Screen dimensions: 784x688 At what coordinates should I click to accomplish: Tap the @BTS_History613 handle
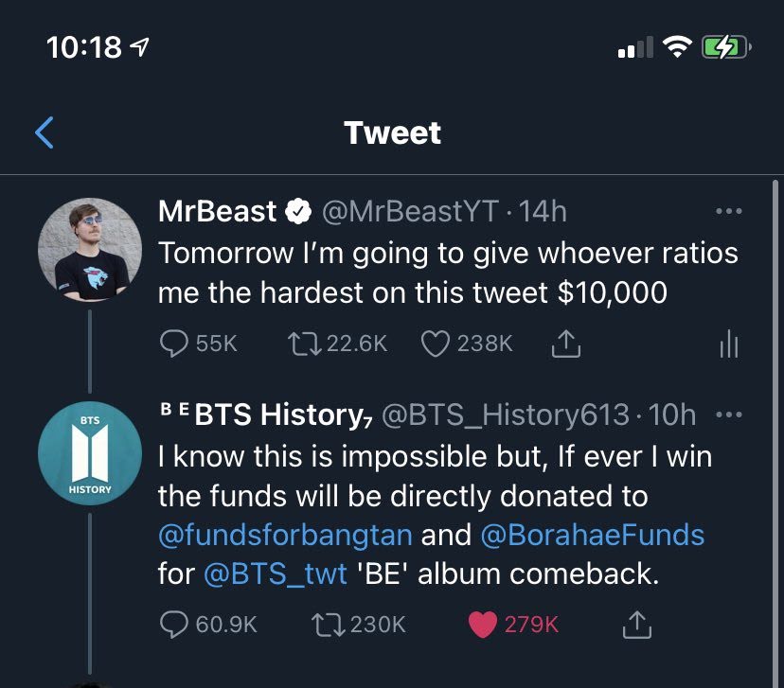[x=506, y=415]
